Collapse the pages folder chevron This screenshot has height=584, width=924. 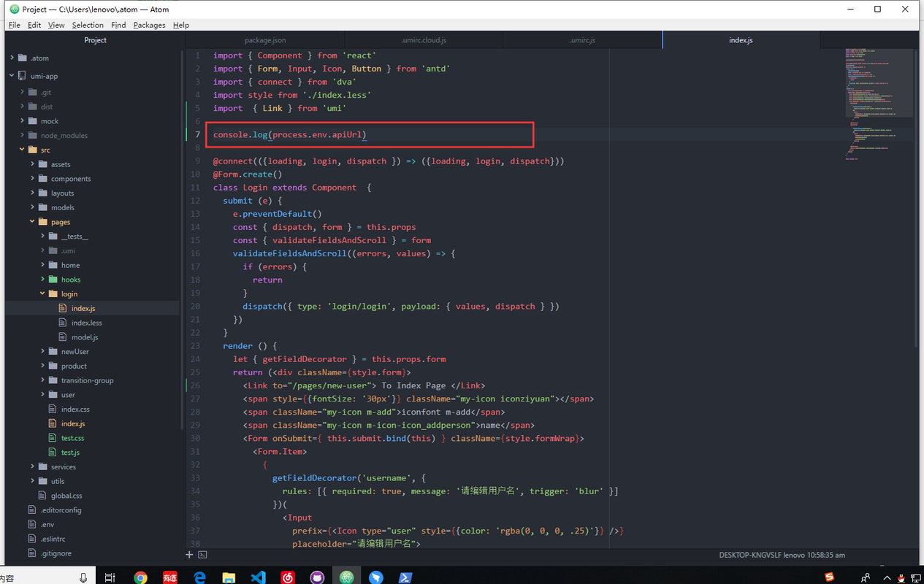pos(33,222)
